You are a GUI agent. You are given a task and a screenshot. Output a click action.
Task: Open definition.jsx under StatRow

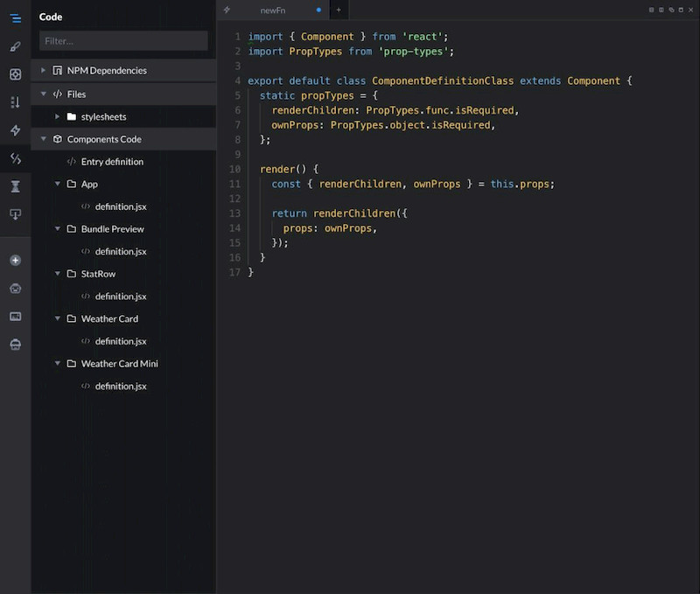point(121,297)
